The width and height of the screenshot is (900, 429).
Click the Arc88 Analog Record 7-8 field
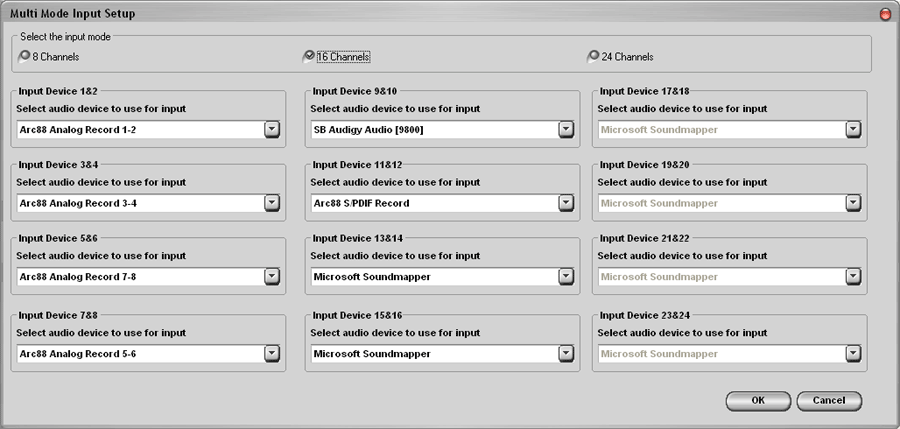coord(138,277)
